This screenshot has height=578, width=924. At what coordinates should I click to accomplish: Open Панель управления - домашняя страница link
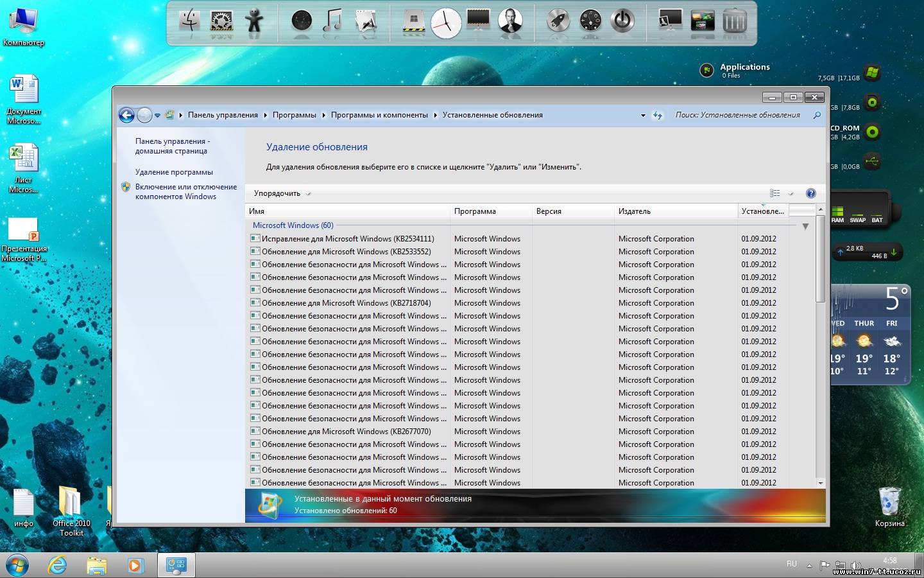tap(173, 146)
